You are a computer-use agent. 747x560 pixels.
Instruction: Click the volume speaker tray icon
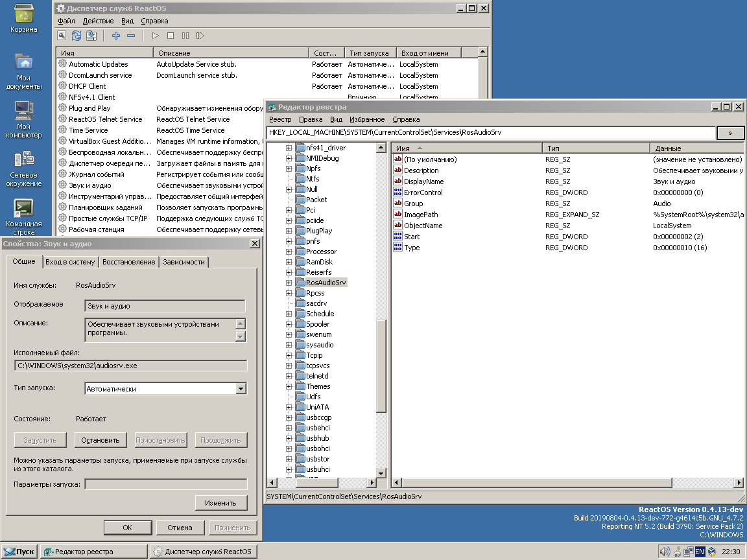(665, 552)
